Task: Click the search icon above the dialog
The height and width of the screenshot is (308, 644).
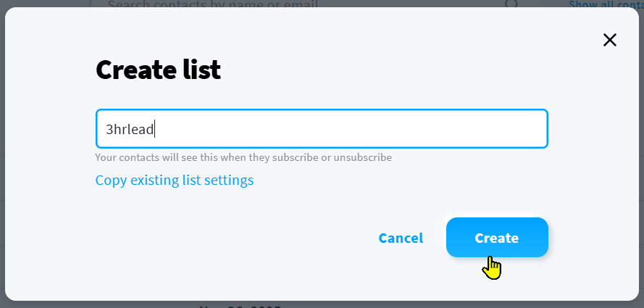Action: tap(511, 4)
